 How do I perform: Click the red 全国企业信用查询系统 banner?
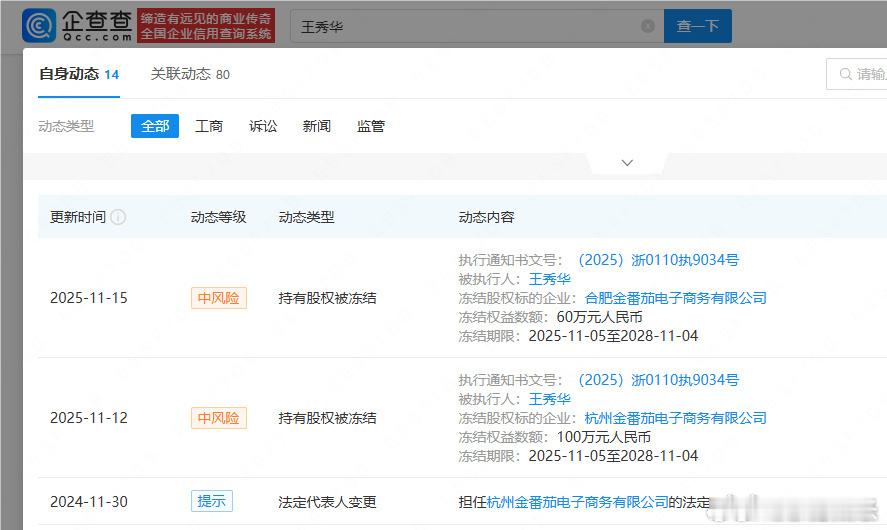pos(206,25)
